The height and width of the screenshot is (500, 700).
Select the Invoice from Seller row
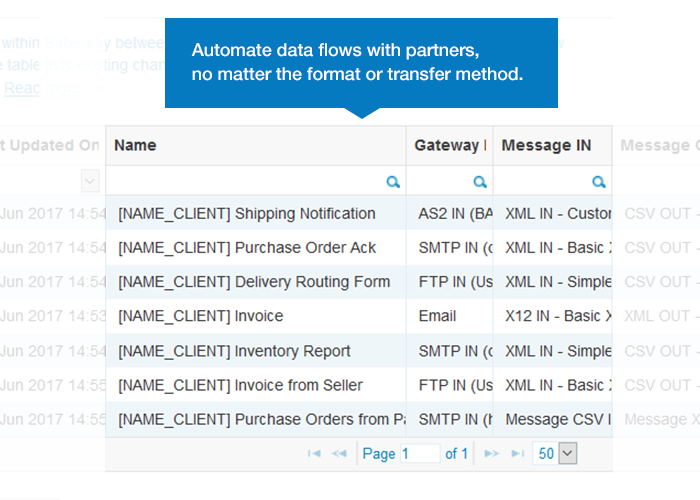coord(240,385)
